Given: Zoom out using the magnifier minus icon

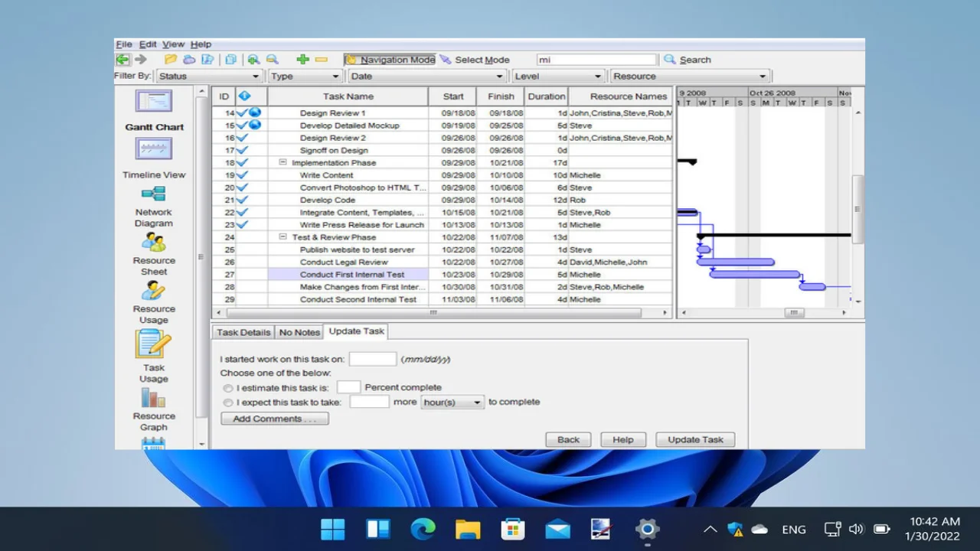Looking at the screenshot, I should [x=272, y=60].
